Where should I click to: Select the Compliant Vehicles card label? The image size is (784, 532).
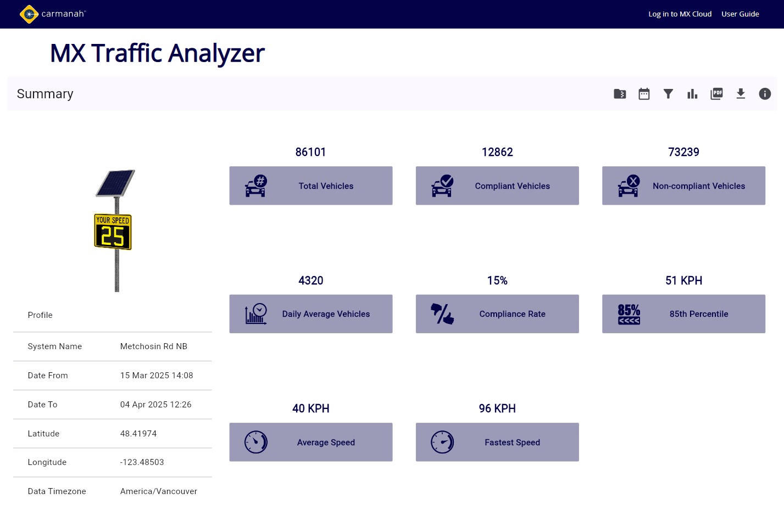point(513,186)
